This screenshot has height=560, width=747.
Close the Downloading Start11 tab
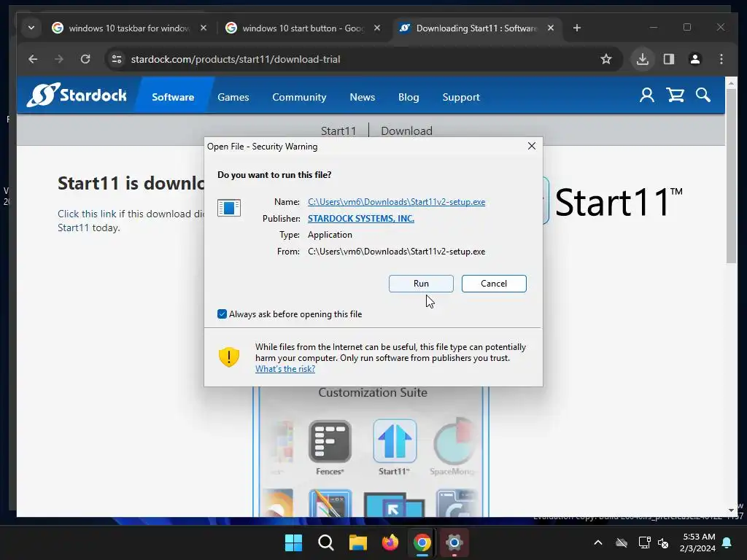[550, 28]
